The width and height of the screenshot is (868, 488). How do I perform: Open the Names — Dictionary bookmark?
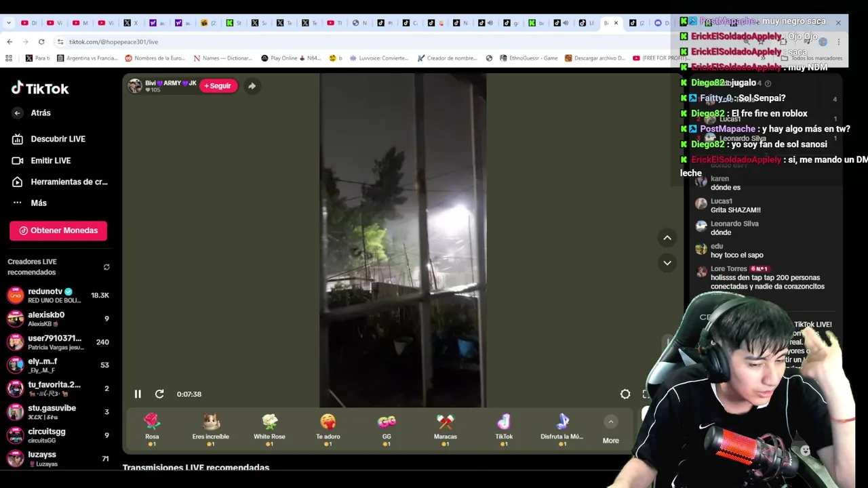[x=223, y=58]
